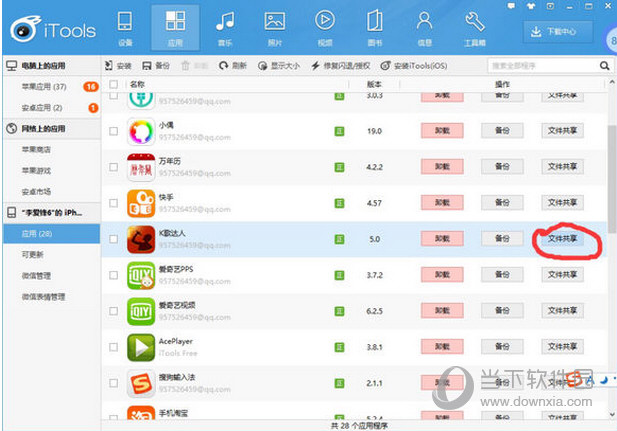Click the green badge on the AcePlayer row
Image resolution: width=617 pixels, height=431 pixels.
(x=339, y=347)
